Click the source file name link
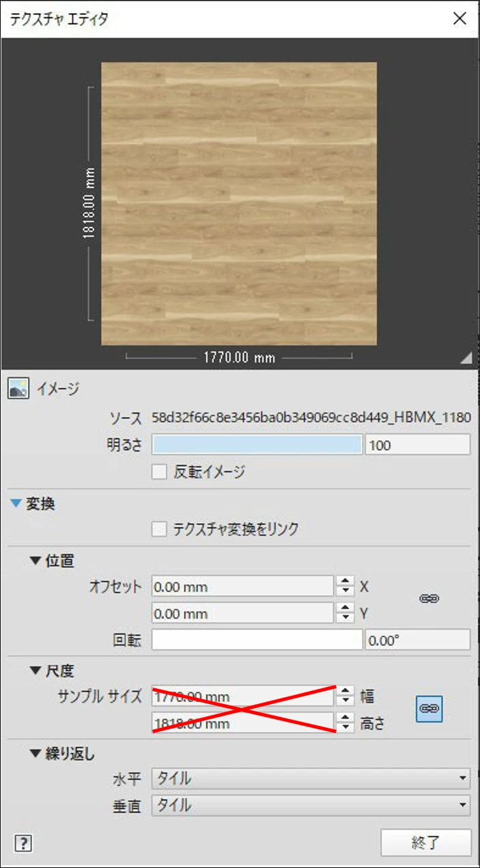Screen dimensions: 480x868 coord(311,417)
